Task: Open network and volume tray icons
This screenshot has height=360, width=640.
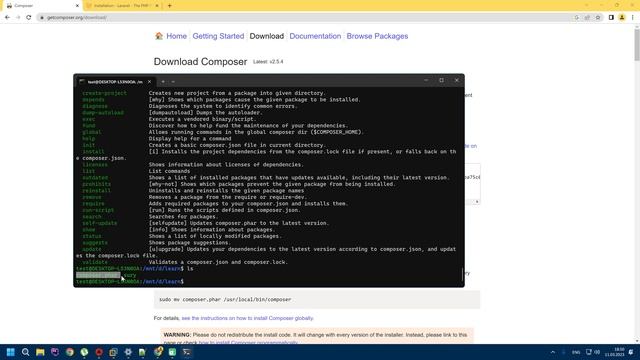Action: point(593,352)
